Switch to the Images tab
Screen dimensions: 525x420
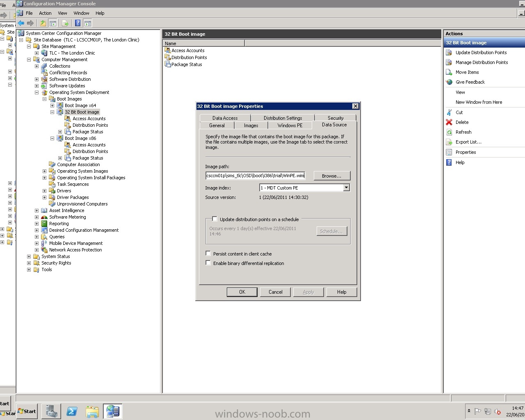point(251,126)
